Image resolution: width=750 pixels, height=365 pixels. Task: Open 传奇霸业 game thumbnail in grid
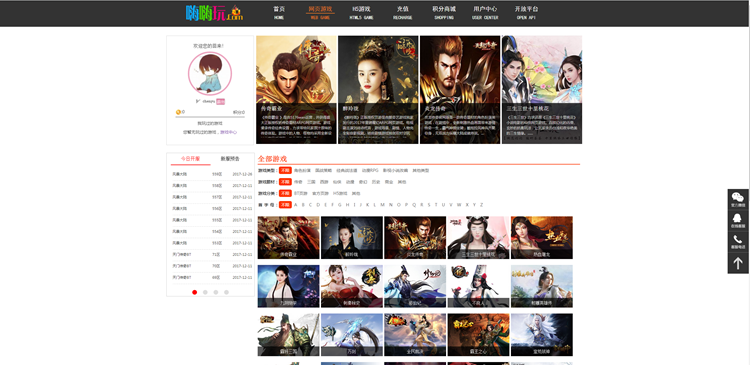[288, 237]
